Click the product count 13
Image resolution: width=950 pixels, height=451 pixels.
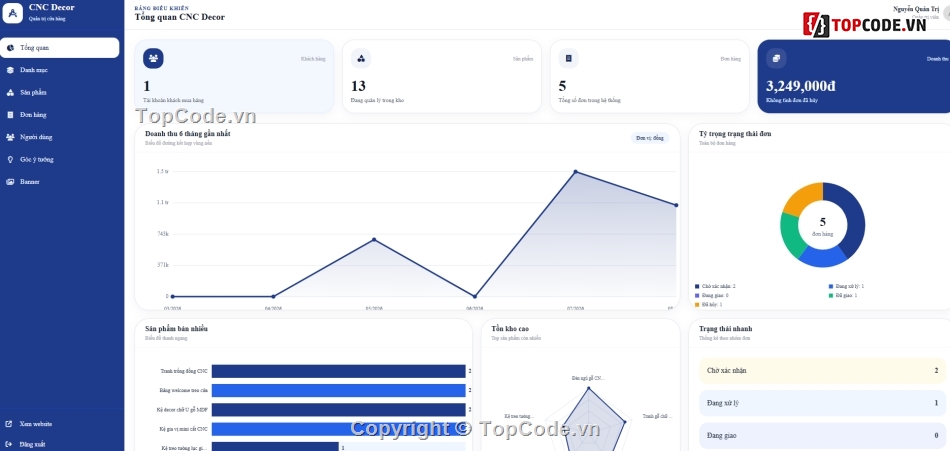point(358,86)
